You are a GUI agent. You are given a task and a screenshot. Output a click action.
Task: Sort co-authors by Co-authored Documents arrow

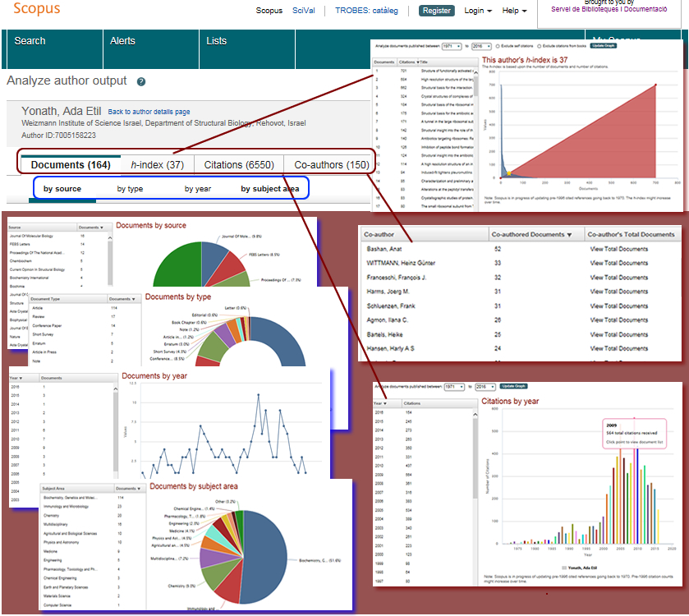(x=569, y=235)
